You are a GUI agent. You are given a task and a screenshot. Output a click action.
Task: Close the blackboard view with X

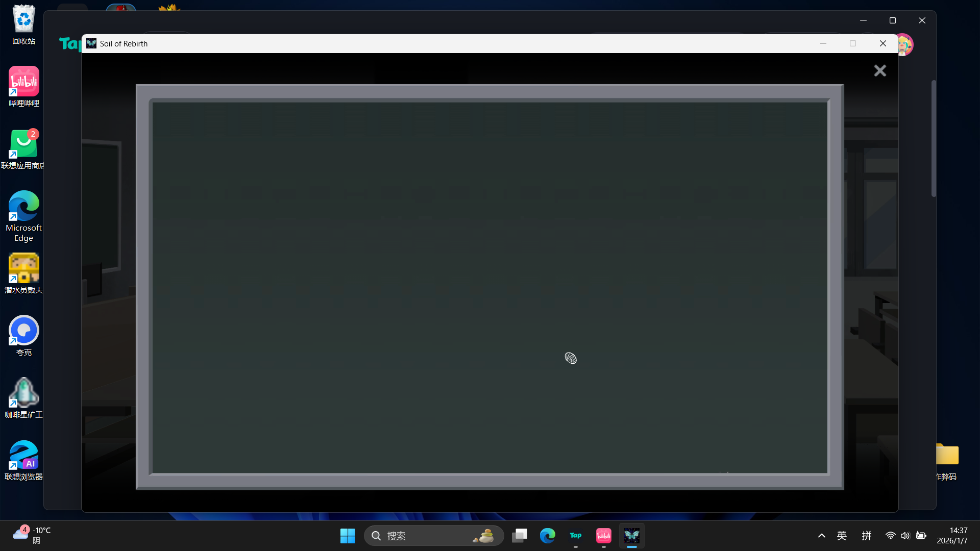[879, 70]
